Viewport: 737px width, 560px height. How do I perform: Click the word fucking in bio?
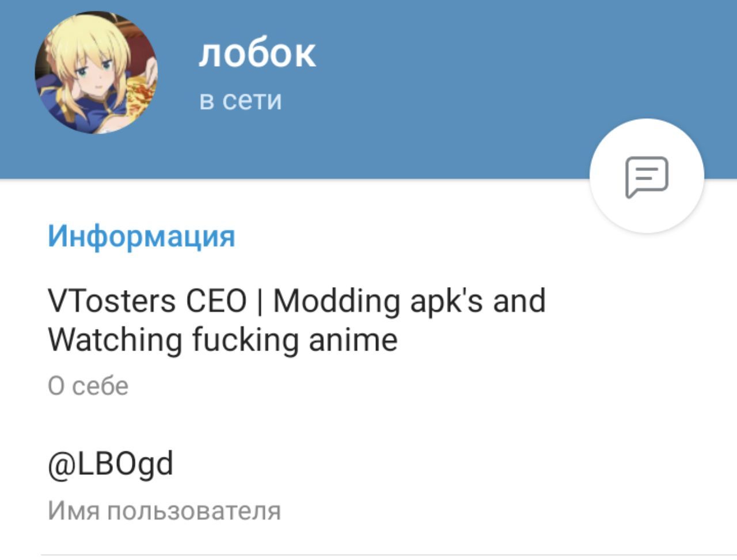tap(245, 340)
